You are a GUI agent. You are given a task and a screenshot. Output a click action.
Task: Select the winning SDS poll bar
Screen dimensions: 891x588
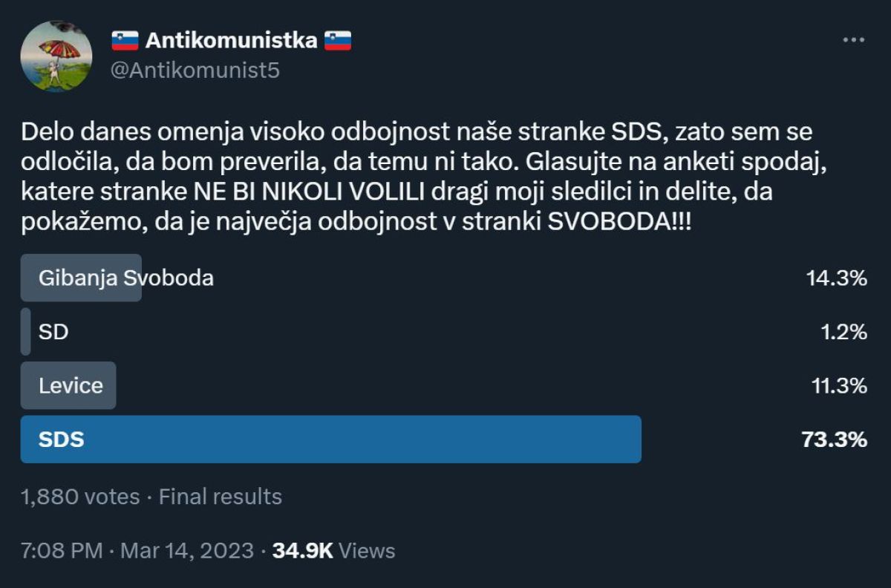330,440
